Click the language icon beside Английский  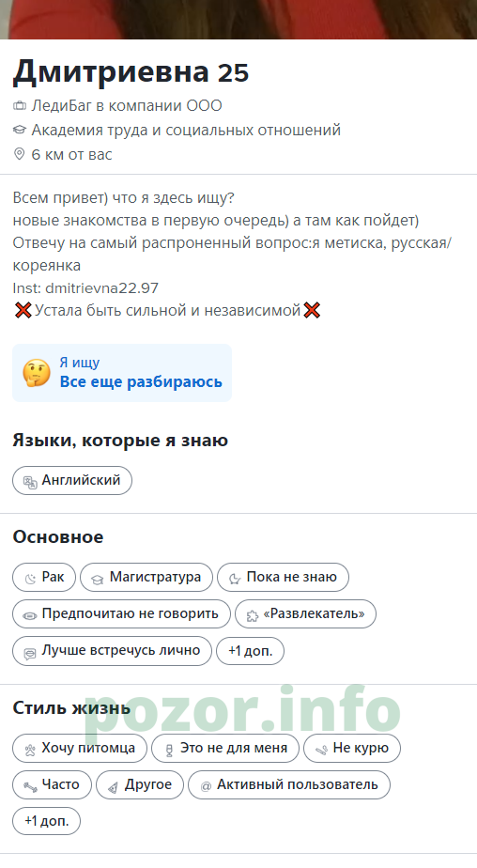[x=30, y=481]
